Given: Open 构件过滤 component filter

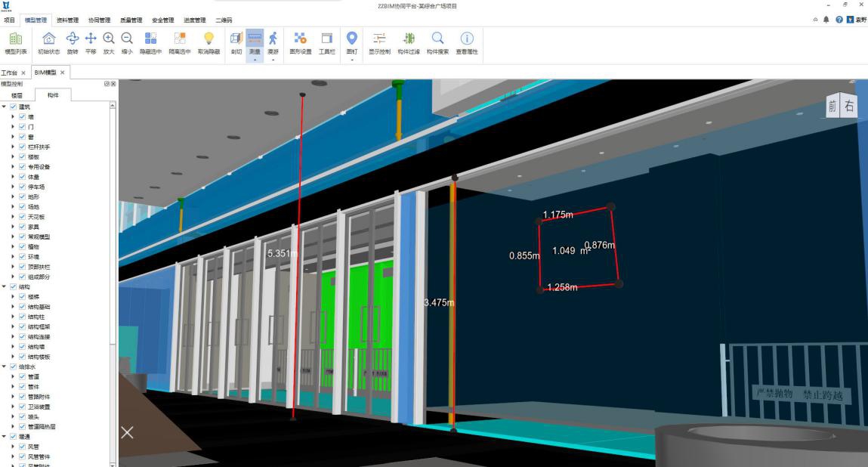Looking at the screenshot, I should coord(409,43).
